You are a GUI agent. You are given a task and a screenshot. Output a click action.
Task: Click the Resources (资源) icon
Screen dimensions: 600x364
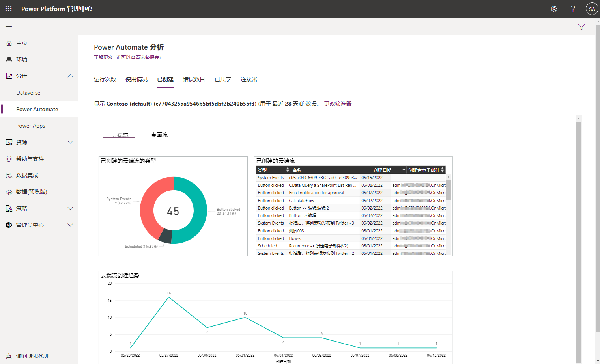click(9, 142)
